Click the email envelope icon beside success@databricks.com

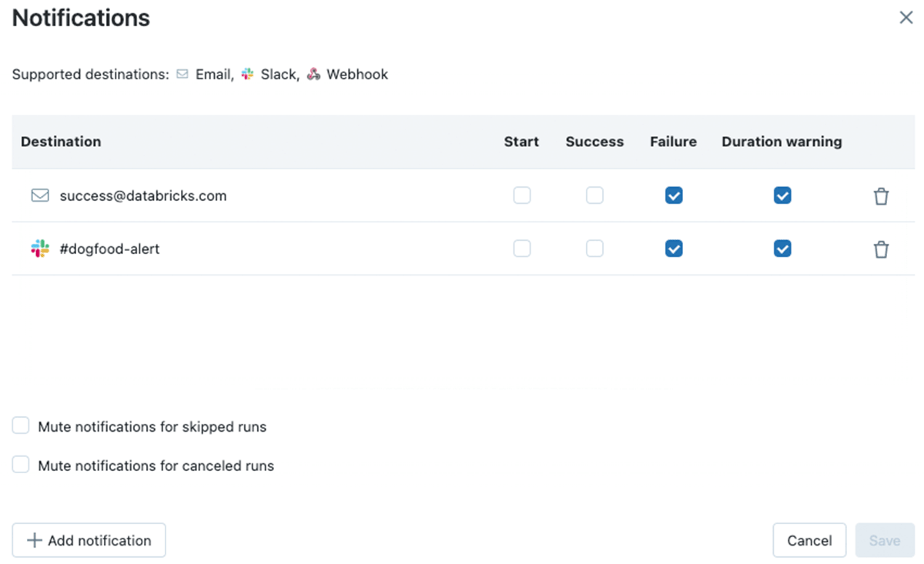pyautogui.click(x=40, y=196)
